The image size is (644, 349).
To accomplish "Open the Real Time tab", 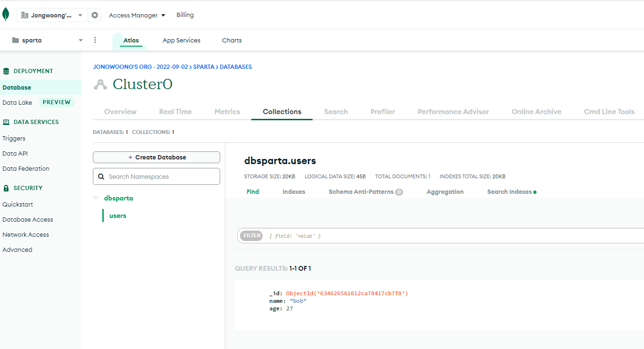I will pyautogui.click(x=175, y=112).
